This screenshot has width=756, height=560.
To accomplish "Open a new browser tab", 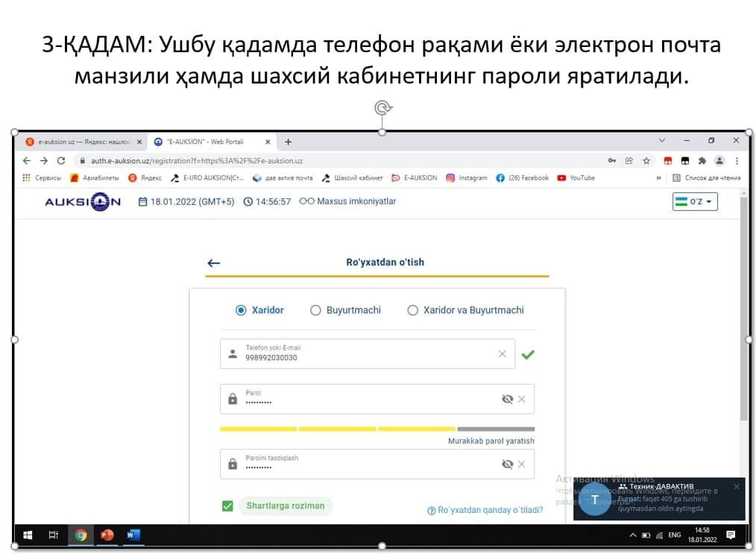I will (288, 142).
